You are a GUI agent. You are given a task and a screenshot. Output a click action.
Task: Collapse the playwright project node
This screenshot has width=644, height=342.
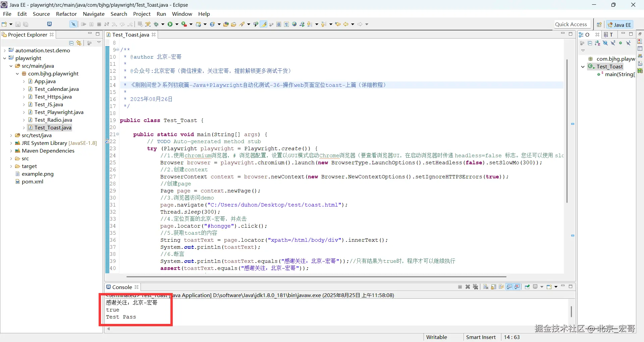(5, 58)
